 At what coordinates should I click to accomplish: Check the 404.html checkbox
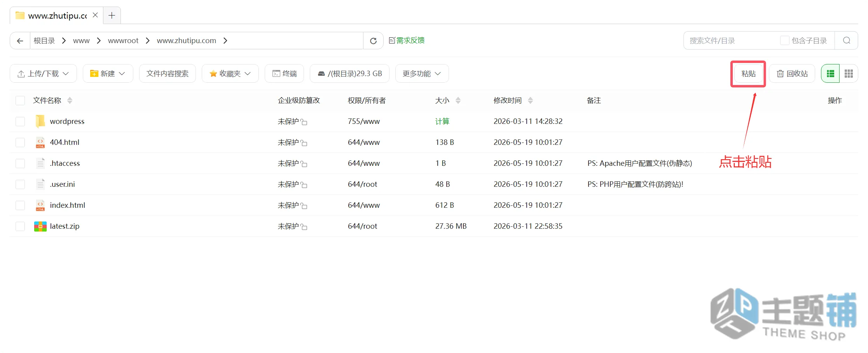[20, 143]
